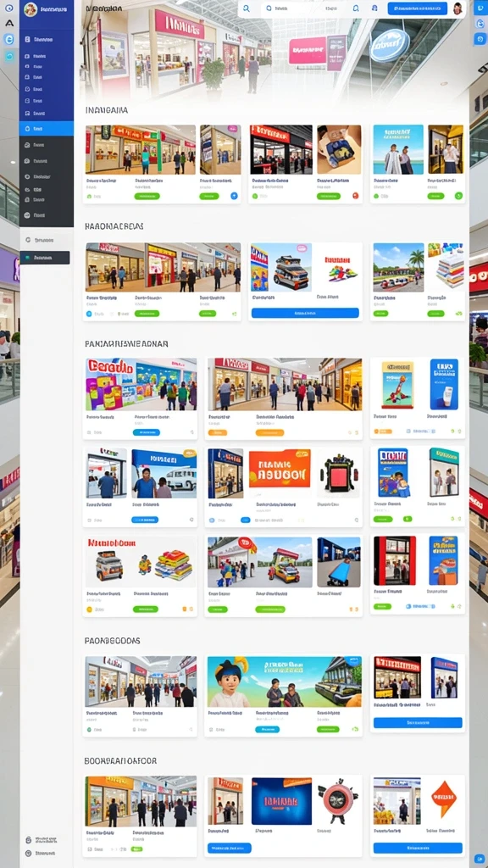Click the "A" icon in the far-left strip
The height and width of the screenshot is (868, 488).
[x=8, y=24]
